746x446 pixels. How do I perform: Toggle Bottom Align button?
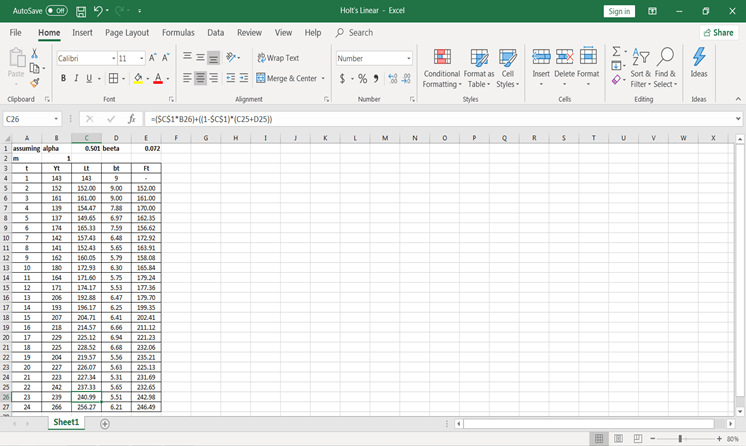tap(214, 58)
